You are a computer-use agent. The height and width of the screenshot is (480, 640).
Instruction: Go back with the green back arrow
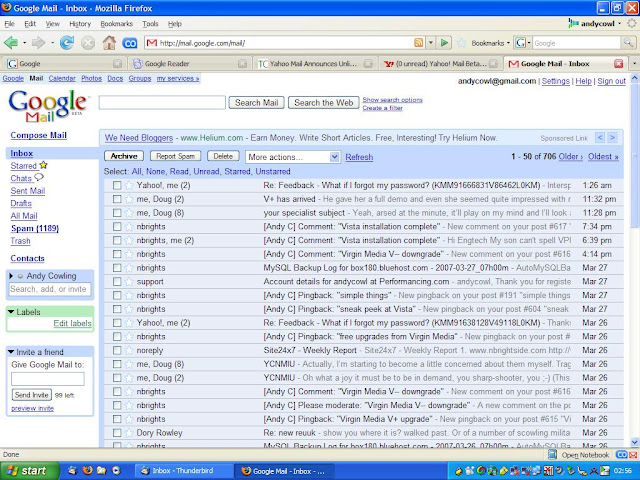11,42
